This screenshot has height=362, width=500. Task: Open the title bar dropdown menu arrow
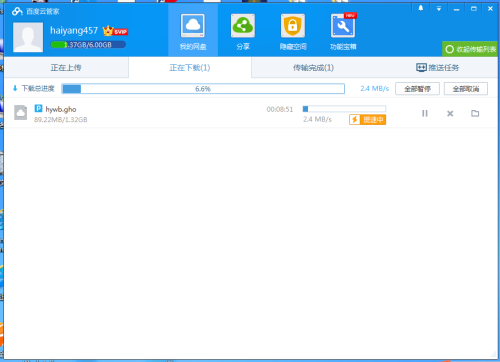(x=439, y=9)
